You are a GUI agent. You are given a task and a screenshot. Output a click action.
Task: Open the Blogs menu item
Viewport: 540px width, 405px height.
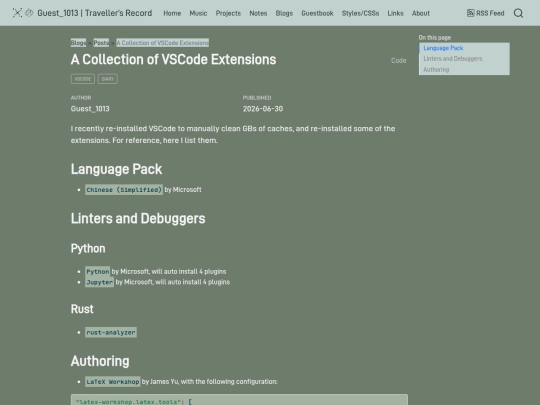tap(284, 13)
